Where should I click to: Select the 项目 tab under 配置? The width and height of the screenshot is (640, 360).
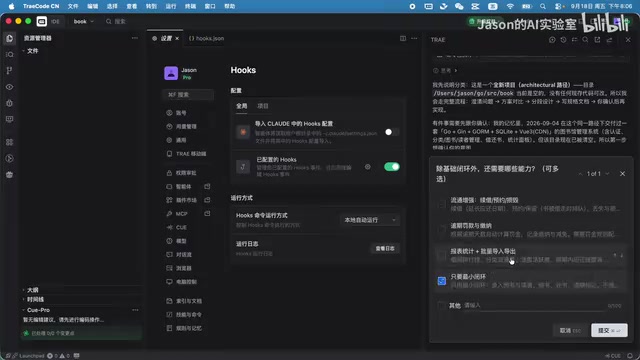pyautogui.click(x=263, y=106)
